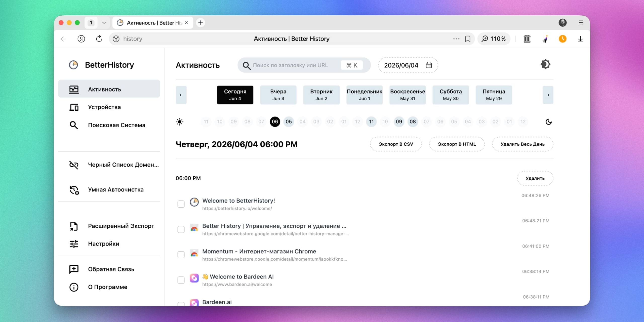Open О Программе in the sidebar

(109, 287)
